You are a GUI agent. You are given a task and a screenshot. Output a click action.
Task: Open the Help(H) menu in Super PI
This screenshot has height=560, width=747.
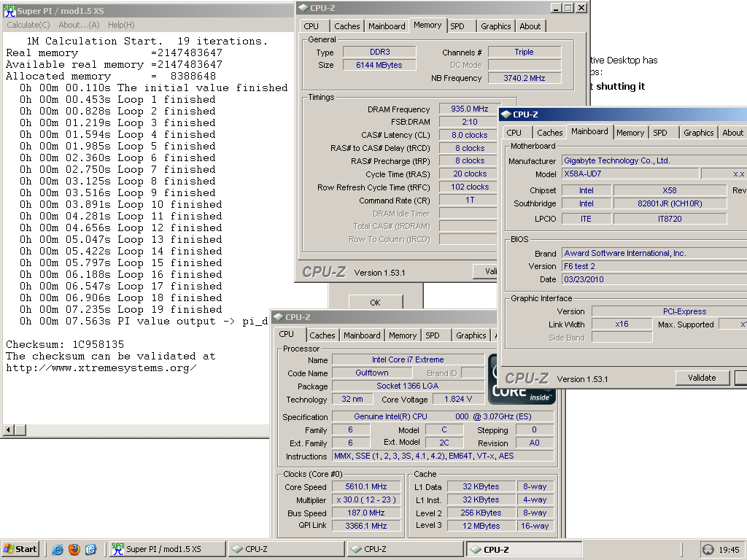(121, 25)
